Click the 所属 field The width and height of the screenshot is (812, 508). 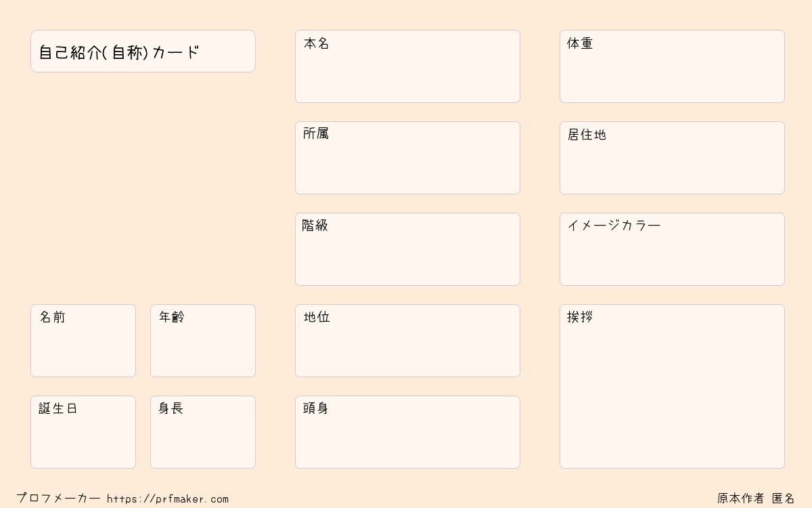[407, 158]
